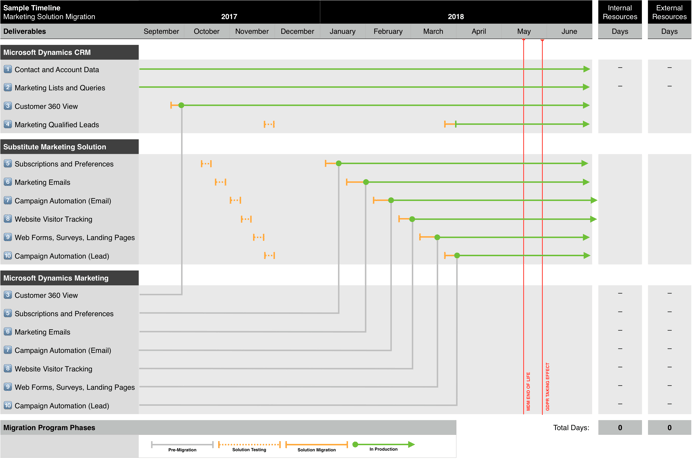Click the November month header
Image resolution: width=692 pixels, height=459 pixels.
(x=252, y=31)
